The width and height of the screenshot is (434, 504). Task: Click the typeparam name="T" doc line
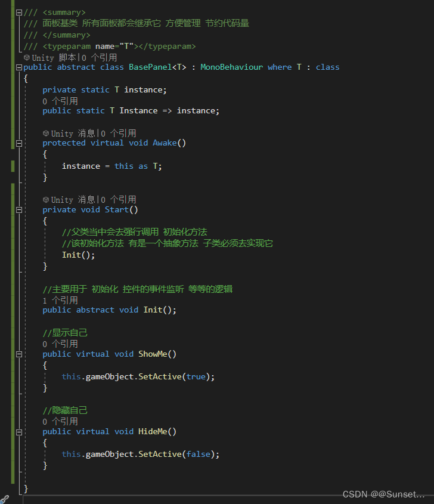tap(110, 47)
